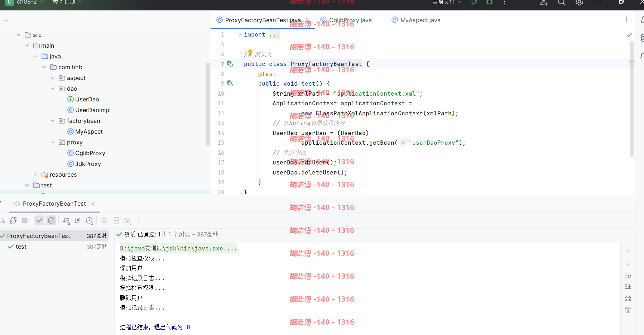Toggle show ignored tests button
The image size is (644, 335).
pyautogui.click(x=51, y=220)
